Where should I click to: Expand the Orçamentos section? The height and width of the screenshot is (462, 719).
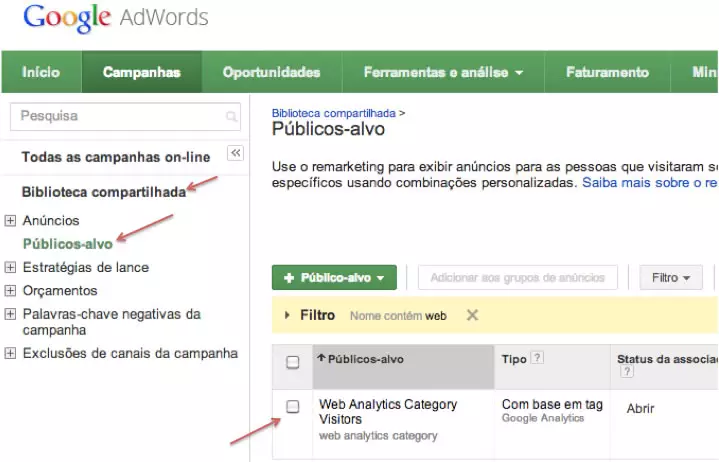11,291
